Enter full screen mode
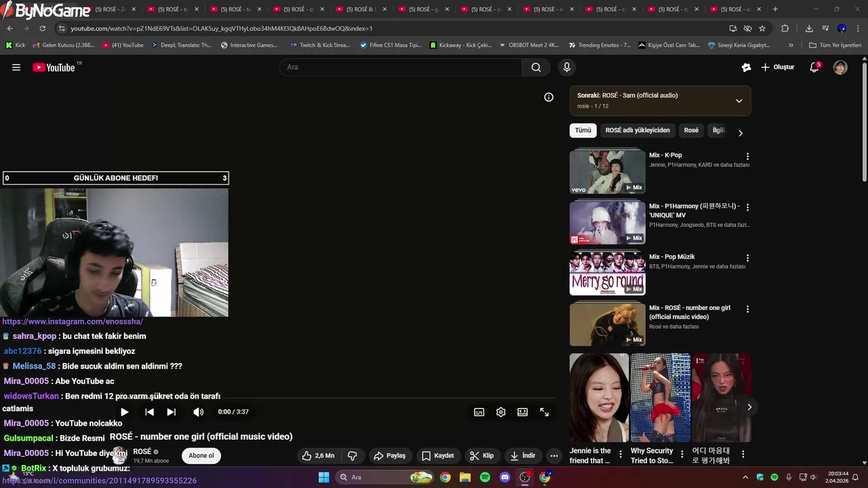The image size is (868, 488). coord(544,412)
